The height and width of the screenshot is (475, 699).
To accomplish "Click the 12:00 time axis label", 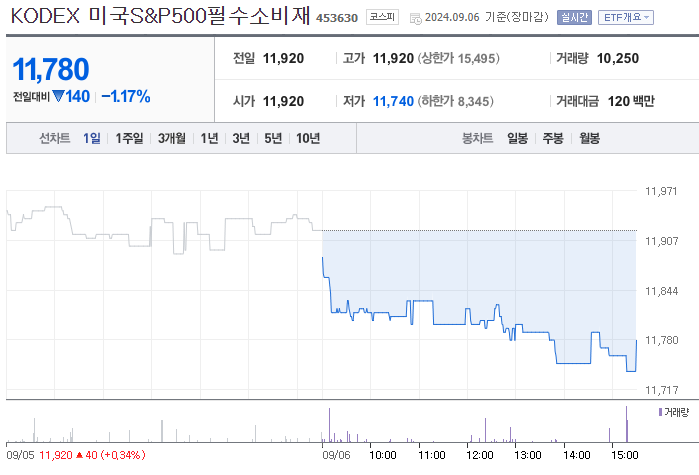I will point(480,455).
